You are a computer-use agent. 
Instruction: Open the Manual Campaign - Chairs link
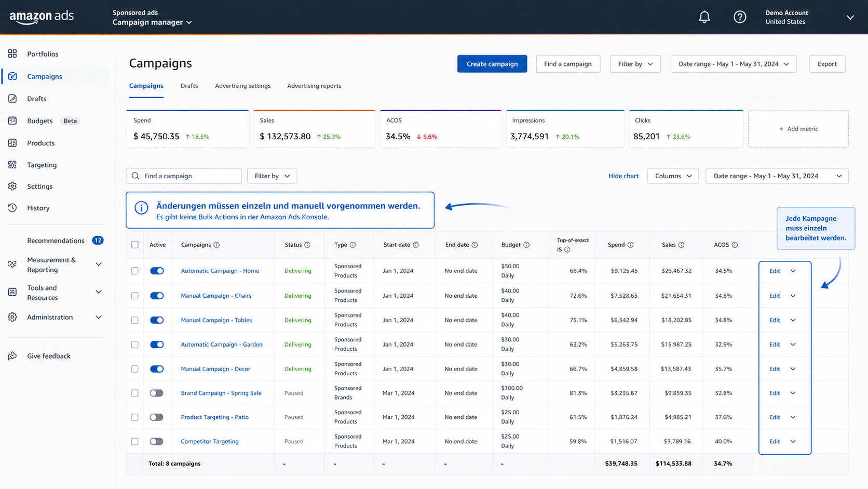coord(216,296)
